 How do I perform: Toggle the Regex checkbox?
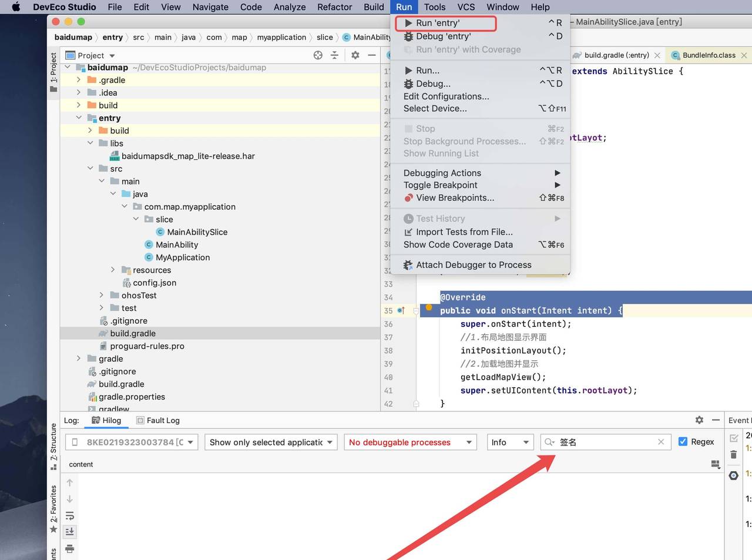point(683,442)
